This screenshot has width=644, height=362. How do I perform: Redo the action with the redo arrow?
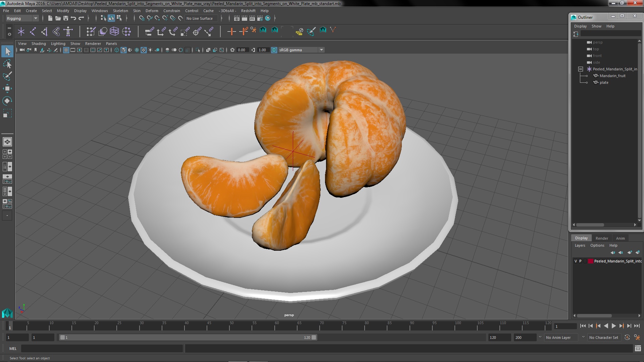point(81,18)
